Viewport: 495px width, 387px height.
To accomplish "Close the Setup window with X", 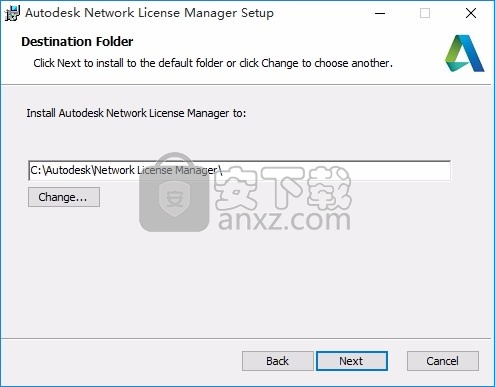I will point(471,13).
